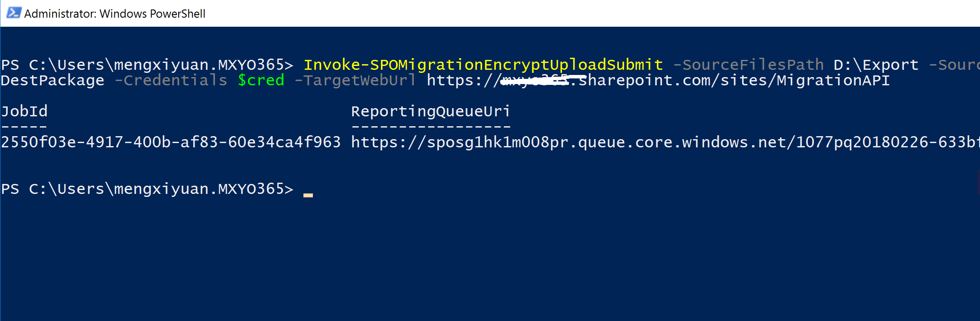Click the -SourceFilesPath parameter
Viewport: 980px width, 321px height.
click(748, 65)
